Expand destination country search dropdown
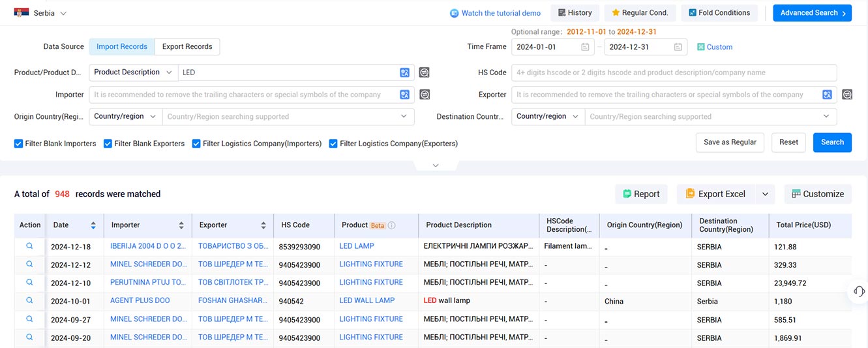Viewport: 868px width, 348px height. [826, 117]
